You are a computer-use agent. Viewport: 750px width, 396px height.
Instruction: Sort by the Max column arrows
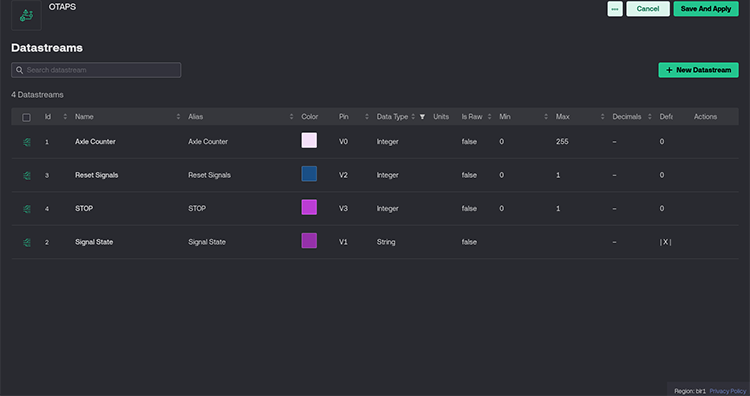602,117
